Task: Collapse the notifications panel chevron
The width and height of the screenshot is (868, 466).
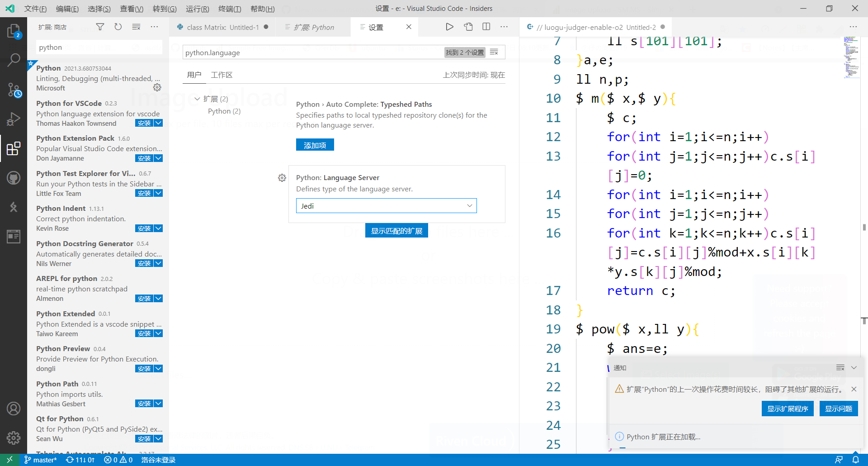Action: click(854, 367)
